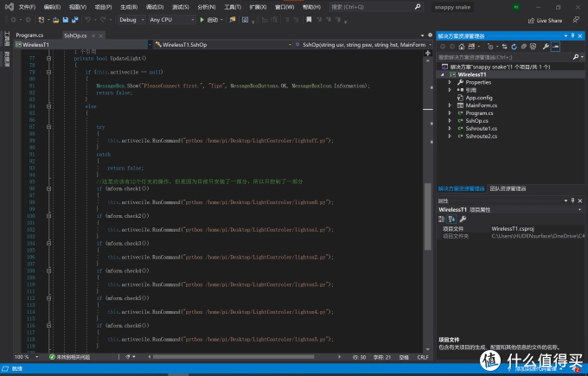This screenshot has height=376, width=588.
Task: Click the user account avatar icon
Action: click(x=516, y=7)
